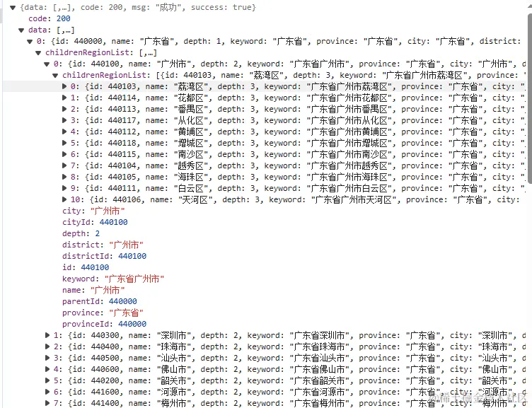Collapse the data array arrow

tap(21, 30)
